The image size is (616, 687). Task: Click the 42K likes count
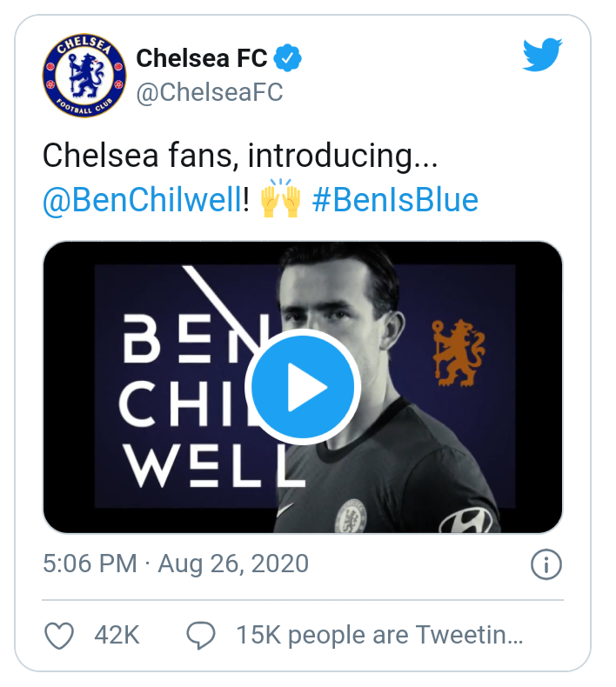coord(117,636)
